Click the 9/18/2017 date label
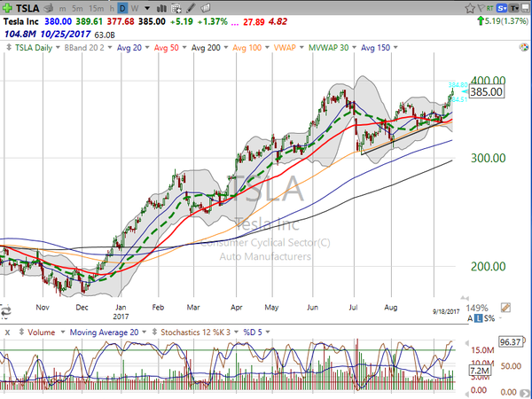 tap(446, 311)
